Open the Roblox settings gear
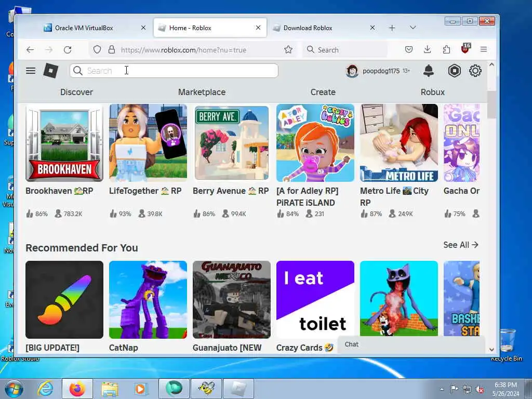532x399 pixels. [x=475, y=71]
